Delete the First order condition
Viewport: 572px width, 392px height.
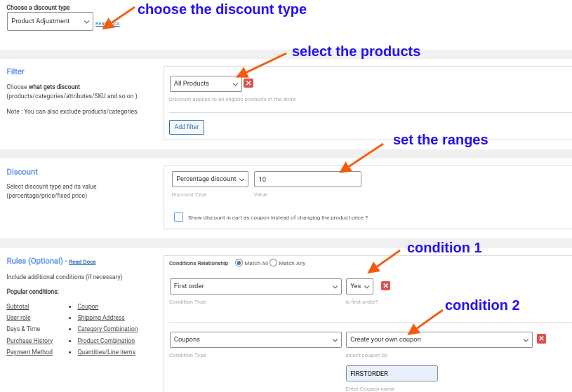[x=385, y=286]
